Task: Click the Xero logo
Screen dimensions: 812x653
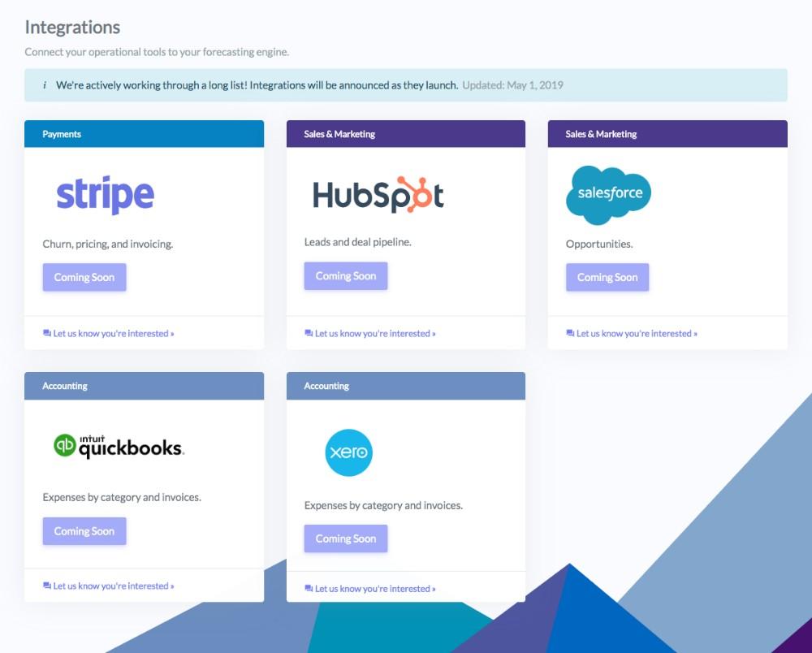Action: point(348,452)
